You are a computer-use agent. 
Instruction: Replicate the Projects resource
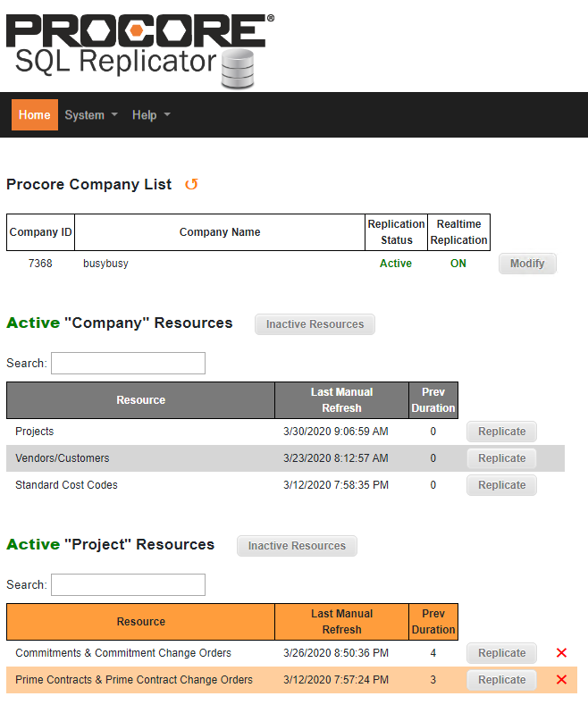point(501,432)
